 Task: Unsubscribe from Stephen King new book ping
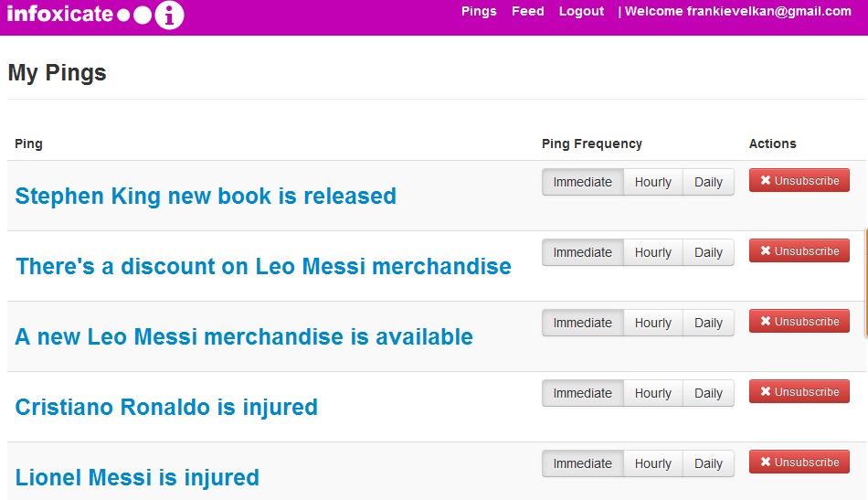coord(799,181)
